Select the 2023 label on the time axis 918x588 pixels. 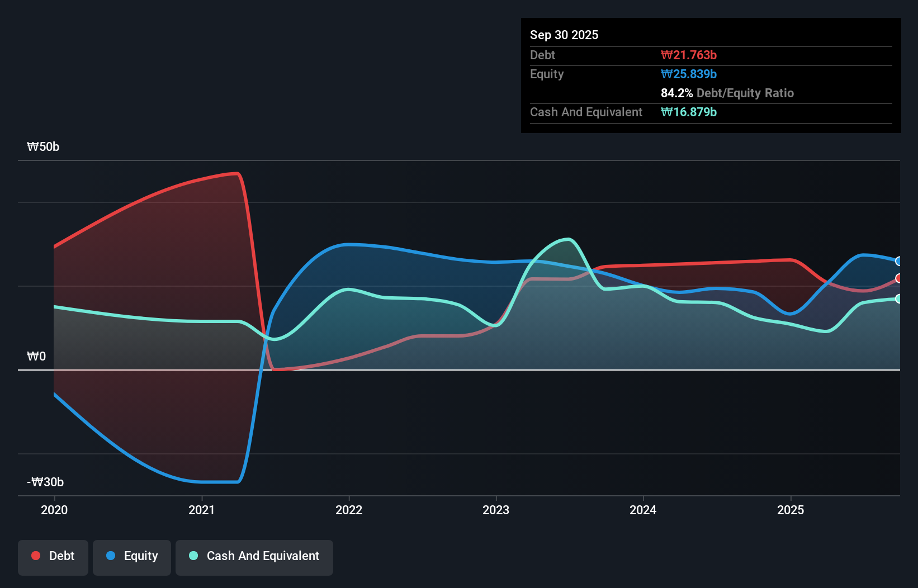pyautogui.click(x=497, y=510)
